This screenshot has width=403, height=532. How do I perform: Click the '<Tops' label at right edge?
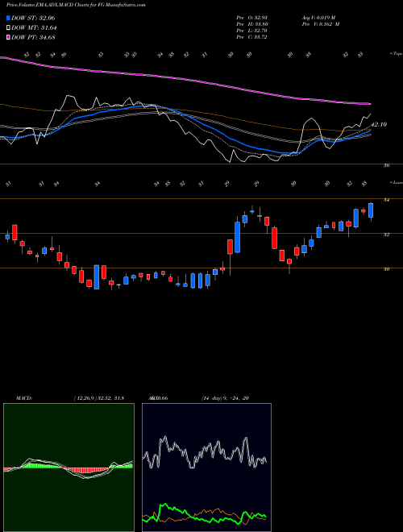tap(397, 54)
